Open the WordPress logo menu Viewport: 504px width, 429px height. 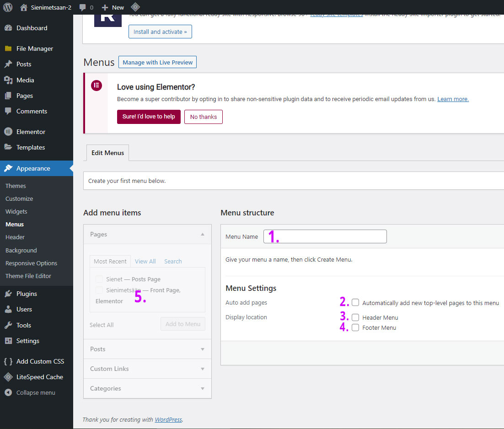pyautogui.click(x=8, y=7)
